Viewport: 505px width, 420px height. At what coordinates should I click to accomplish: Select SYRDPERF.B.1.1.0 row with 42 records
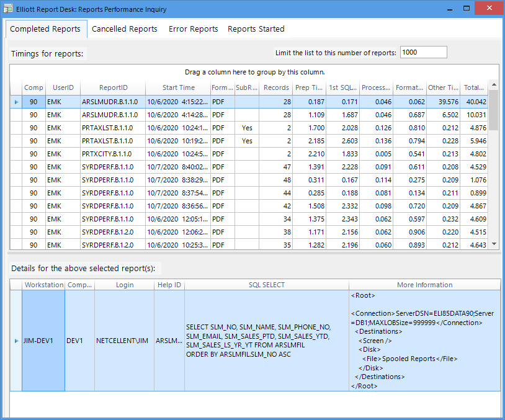(x=249, y=206)
